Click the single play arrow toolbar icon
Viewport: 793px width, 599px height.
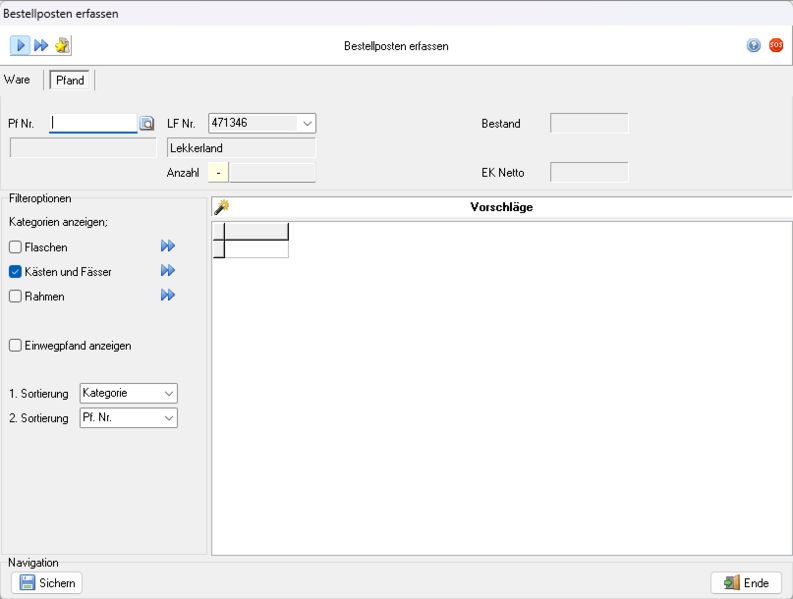point(20,46)
